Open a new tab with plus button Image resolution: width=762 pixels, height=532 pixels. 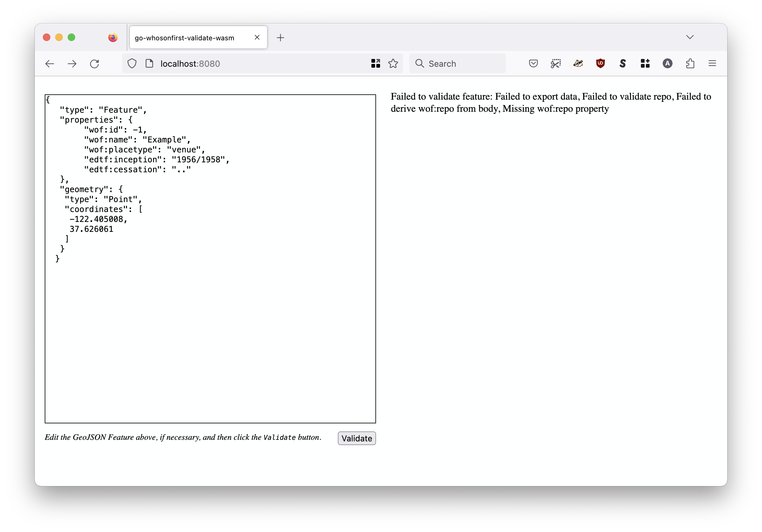(280, 38)
